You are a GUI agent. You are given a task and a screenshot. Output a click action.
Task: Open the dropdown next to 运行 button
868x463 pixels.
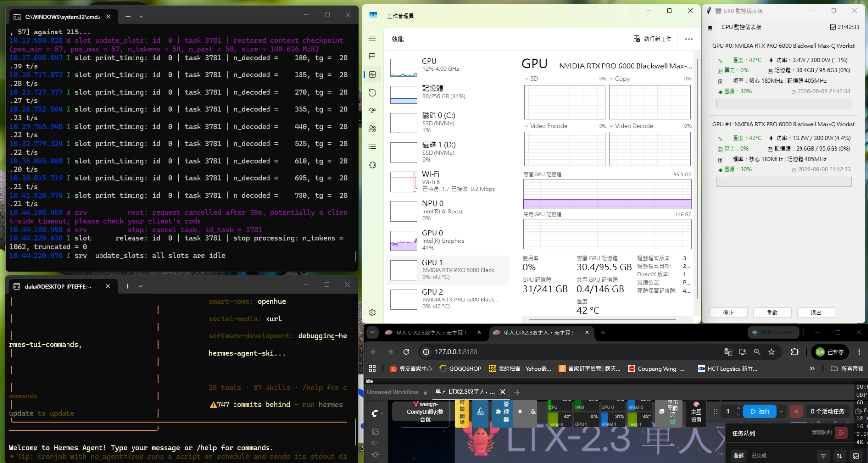point(781,411)
